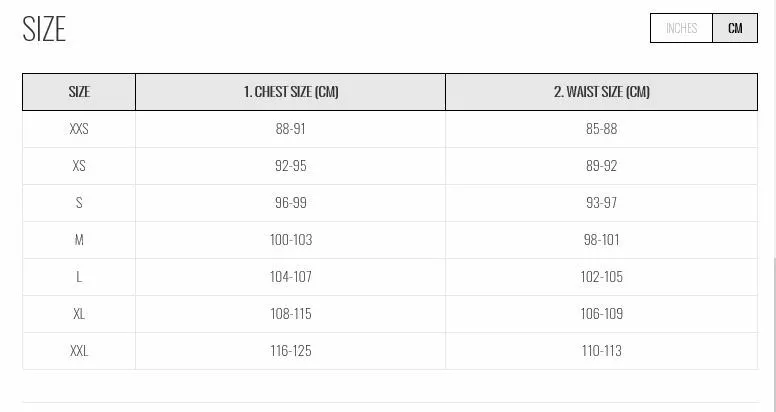Click the Chest Size (CM) column header

[x=291, y=92]
